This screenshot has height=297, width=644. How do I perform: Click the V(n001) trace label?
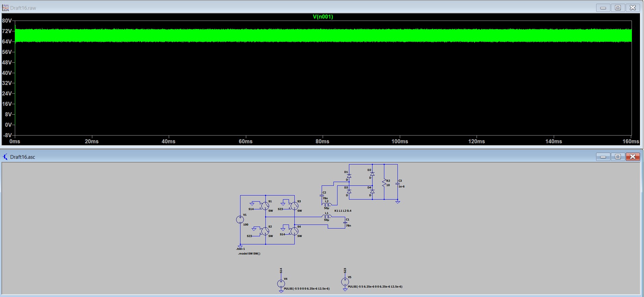click(x=323, y=17)
